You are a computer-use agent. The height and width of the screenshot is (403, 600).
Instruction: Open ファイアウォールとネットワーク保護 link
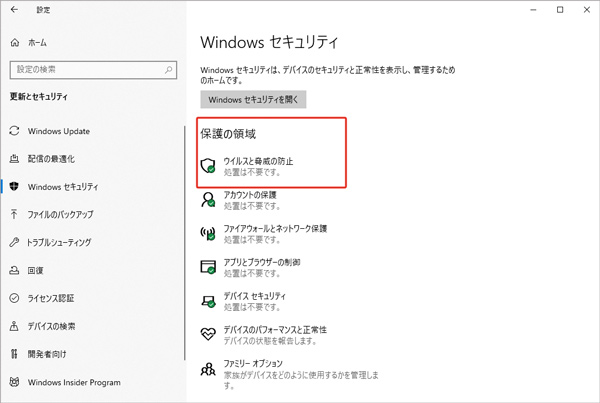click(275, 228)
